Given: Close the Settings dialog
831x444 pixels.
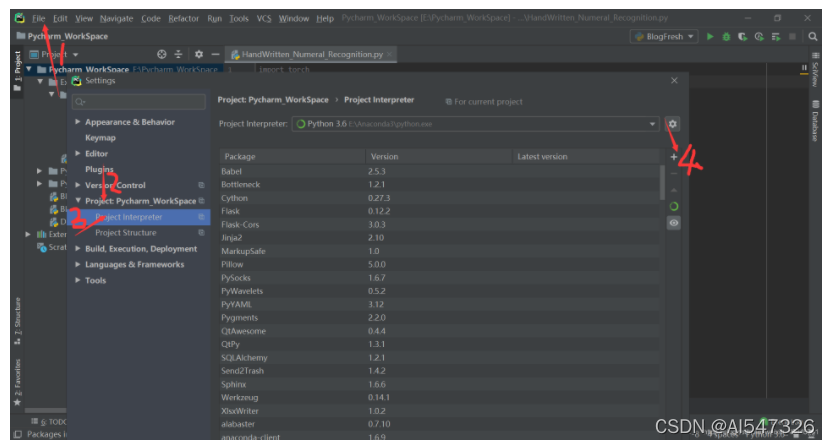Looking at the screenshot, I should [674, 81].
